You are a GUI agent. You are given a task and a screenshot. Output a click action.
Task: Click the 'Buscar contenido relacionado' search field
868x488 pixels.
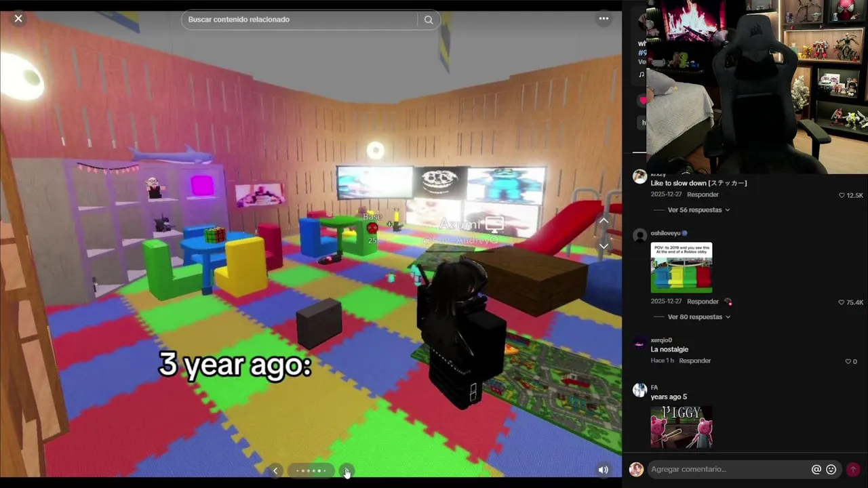300,20
